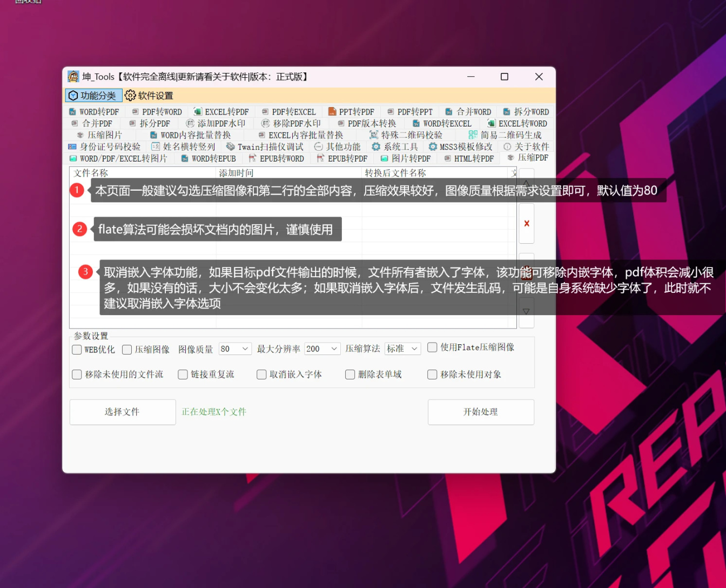
Task: Open the 压缩算法 dropdown showing 标准
Action: tap(403, 349)
